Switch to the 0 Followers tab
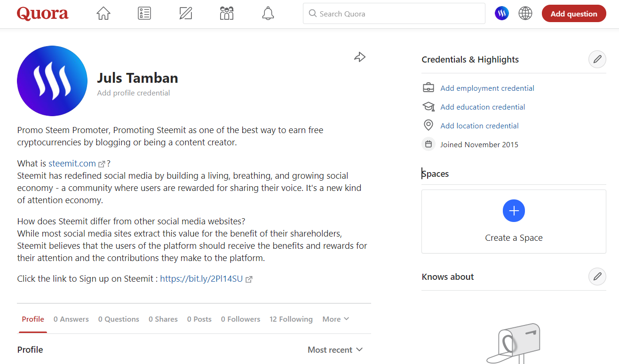 click(x=240, y=319)
